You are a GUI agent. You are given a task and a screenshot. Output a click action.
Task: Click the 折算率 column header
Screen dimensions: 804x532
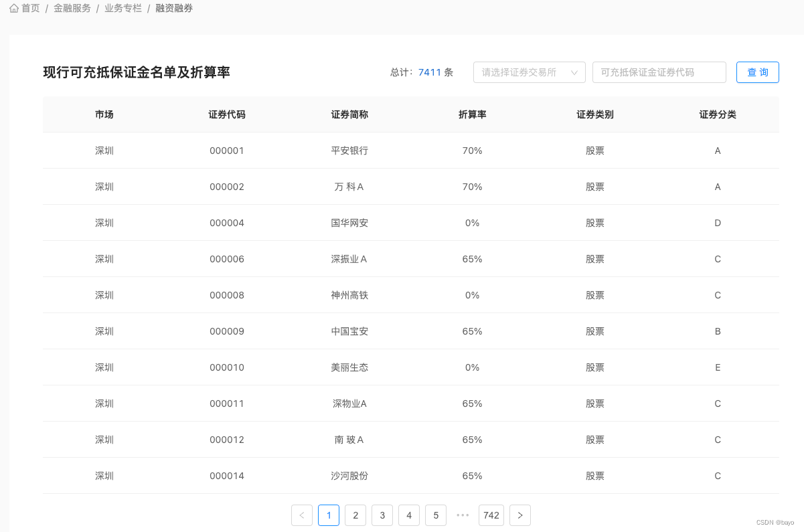tap(473, 114)
